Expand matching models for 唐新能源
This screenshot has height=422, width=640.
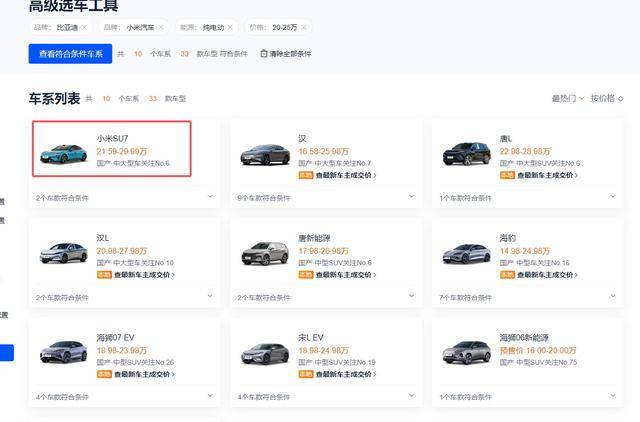click(411, 296)
